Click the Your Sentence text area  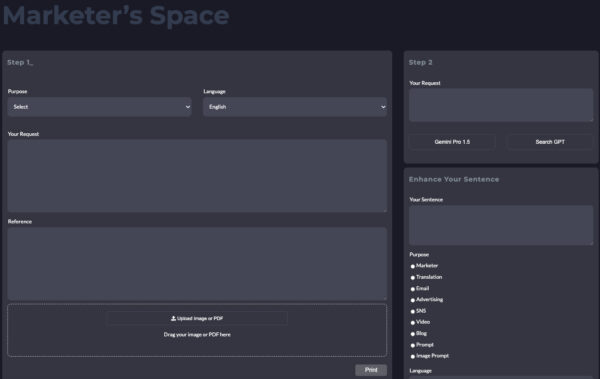501,225
